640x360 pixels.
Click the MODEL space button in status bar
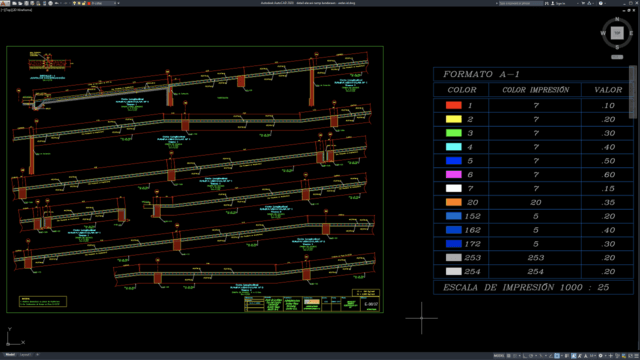(x=499, y=356)
